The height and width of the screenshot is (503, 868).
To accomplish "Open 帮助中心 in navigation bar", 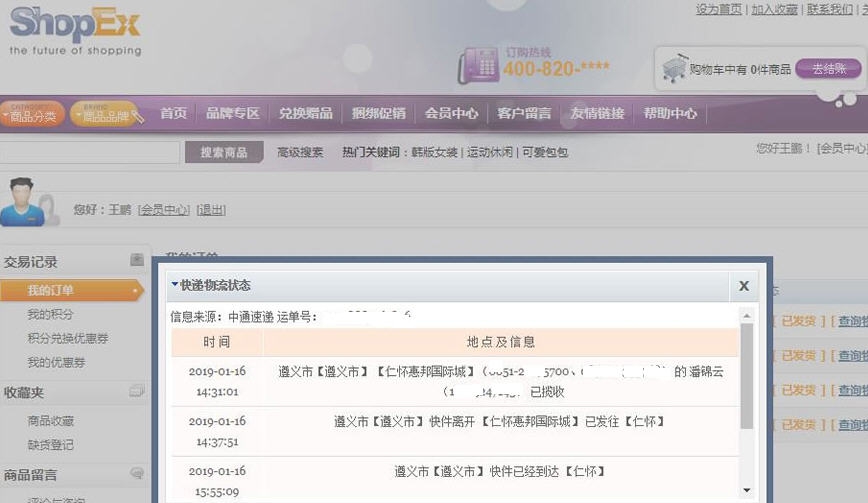I will click(x=670, y=113).
